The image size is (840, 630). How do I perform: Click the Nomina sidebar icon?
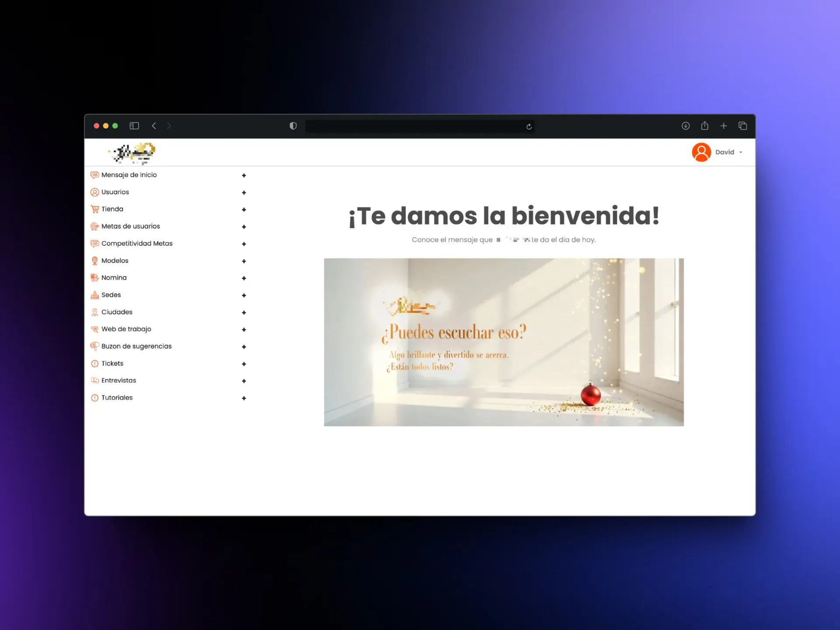[94, 278]
